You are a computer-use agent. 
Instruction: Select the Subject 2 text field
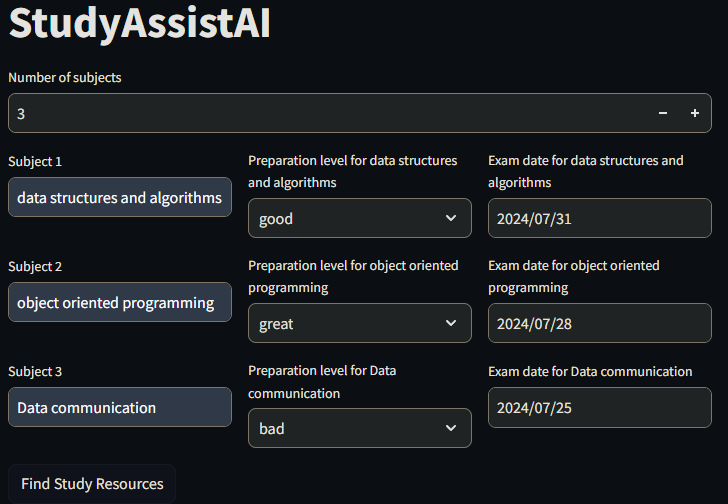point(120,302)
